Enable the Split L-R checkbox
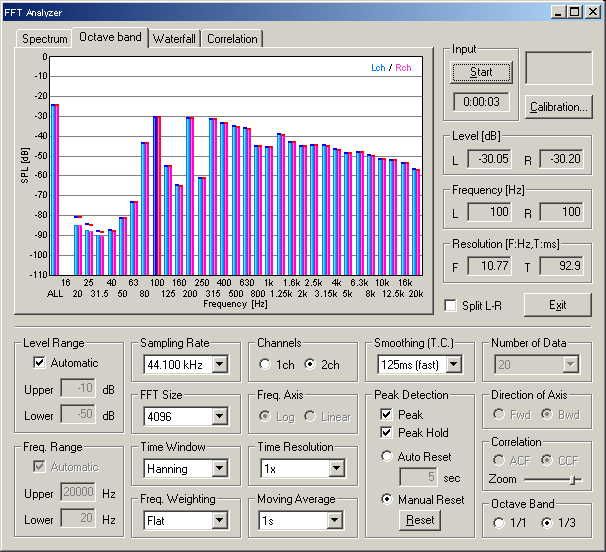Viewport: 606px width, 552px height. point(451,305)
